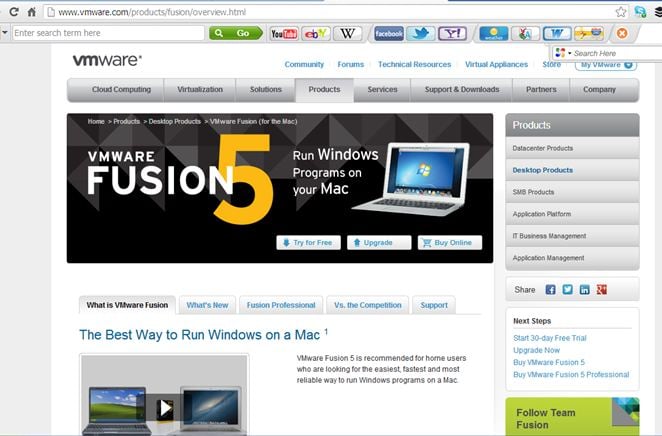Share page on Google Plus icon
The width and height of the screenshot is (662, 436).
[602, 290]
